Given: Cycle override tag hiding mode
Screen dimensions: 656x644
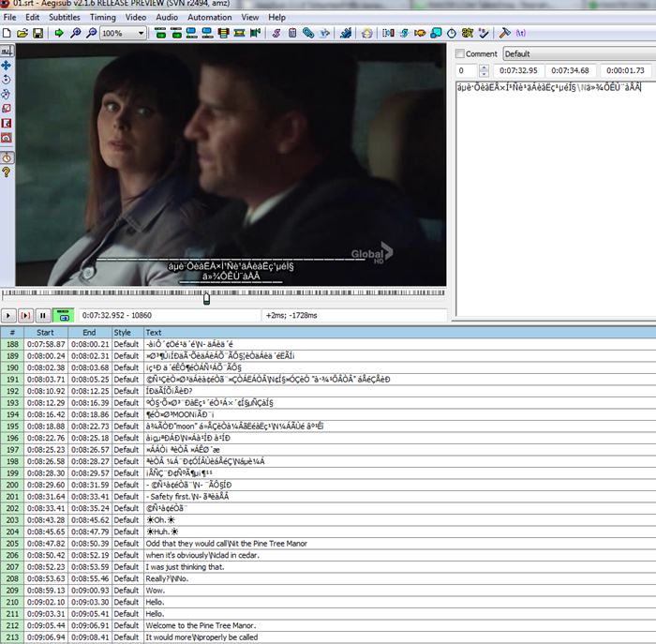Looking at the screenshot, I should coord(520,33).
